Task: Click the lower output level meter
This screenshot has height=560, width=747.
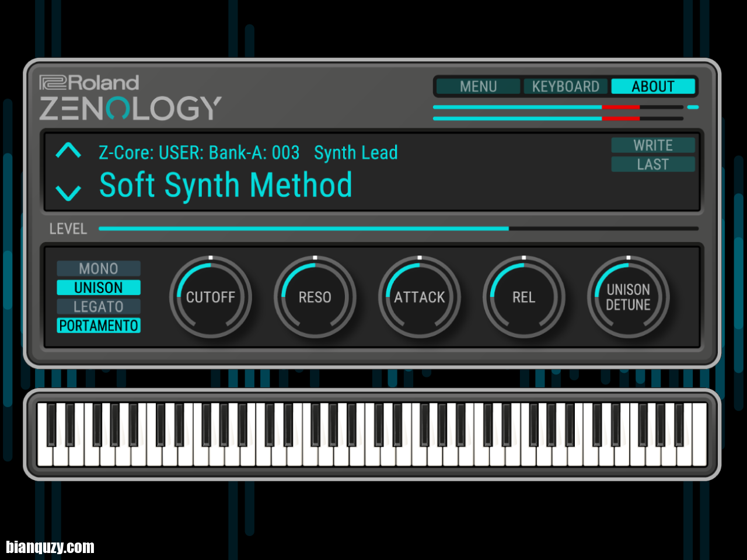Action: click(x=558, y=118)
